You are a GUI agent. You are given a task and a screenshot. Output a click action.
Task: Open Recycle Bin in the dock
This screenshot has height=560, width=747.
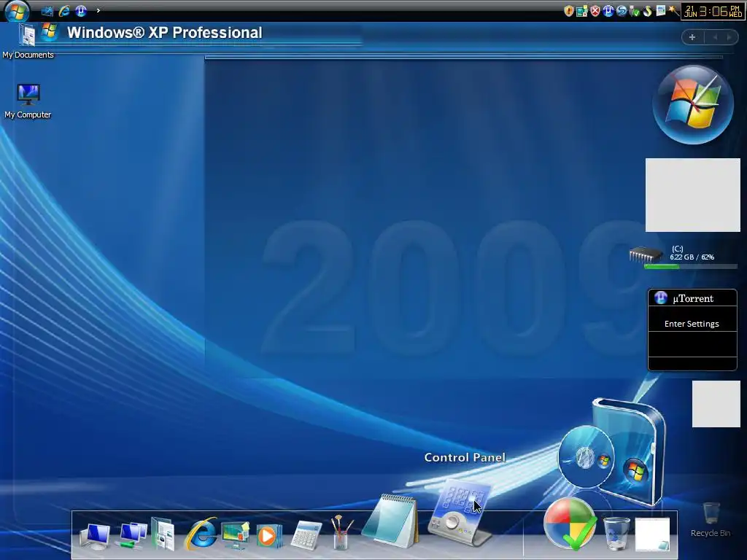point(616,533)
